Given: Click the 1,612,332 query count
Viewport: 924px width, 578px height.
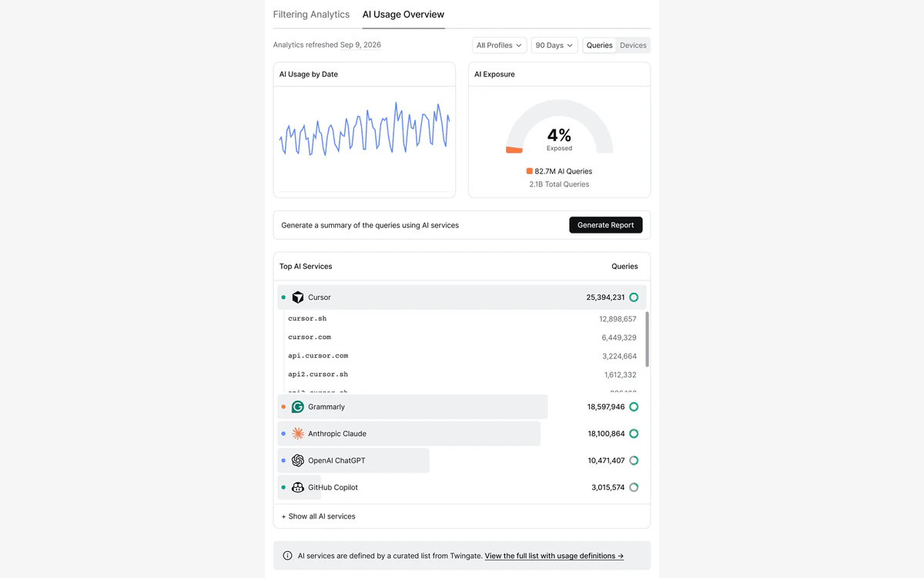Looking at the screenshot, I should 620,375.
